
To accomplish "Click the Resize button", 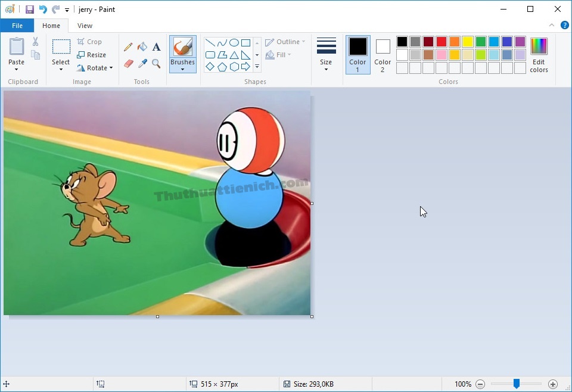I will [x=92, y=55].
